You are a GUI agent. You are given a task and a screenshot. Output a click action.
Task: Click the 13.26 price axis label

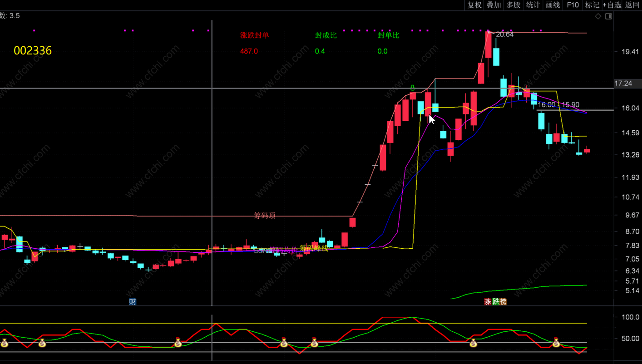point(631,155)
